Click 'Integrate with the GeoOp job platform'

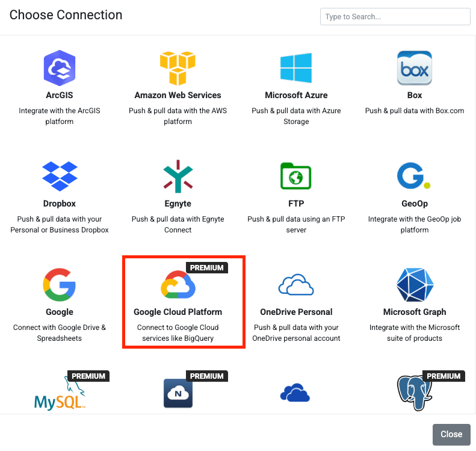[x=415, y=225]
